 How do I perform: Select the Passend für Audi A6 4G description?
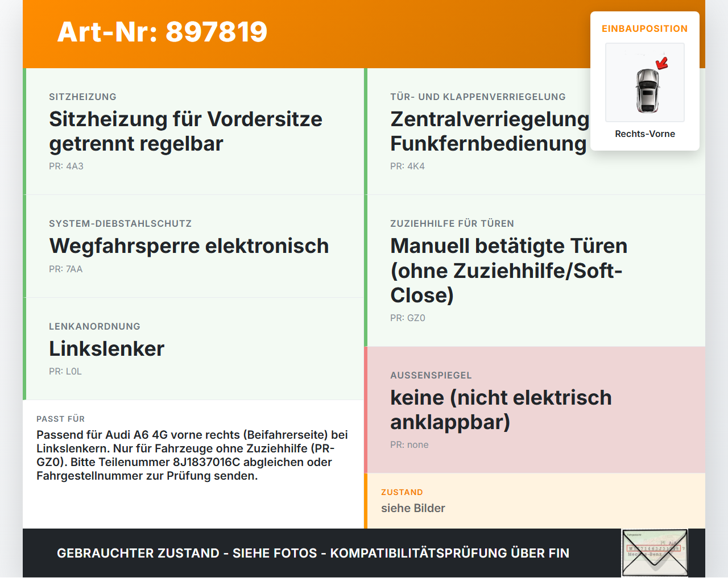click(x=192, y=455)
